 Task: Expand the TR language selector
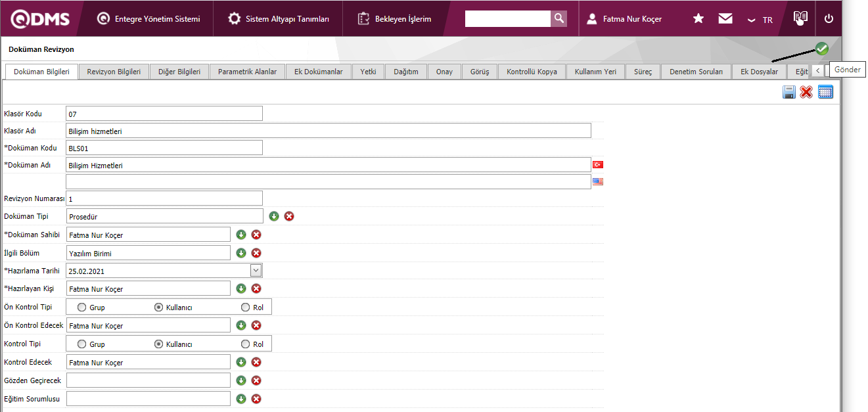(760, 20)
